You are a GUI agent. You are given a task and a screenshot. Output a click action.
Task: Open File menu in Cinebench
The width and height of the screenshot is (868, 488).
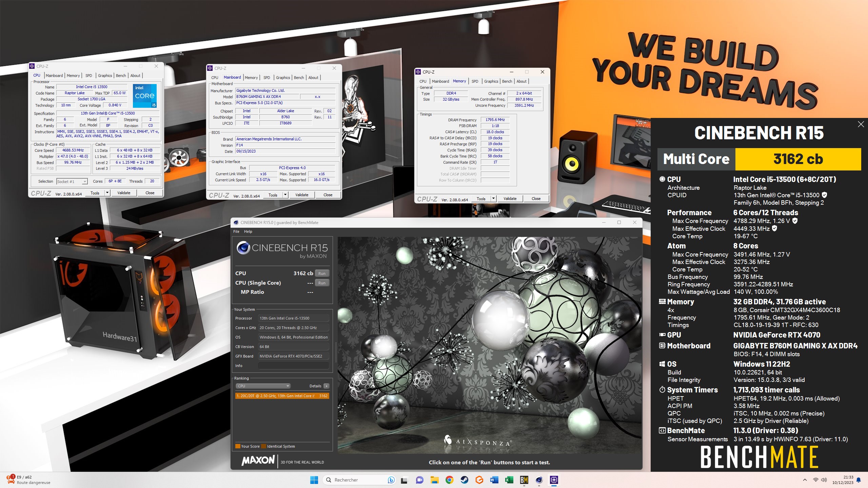[x=236, y=231]
